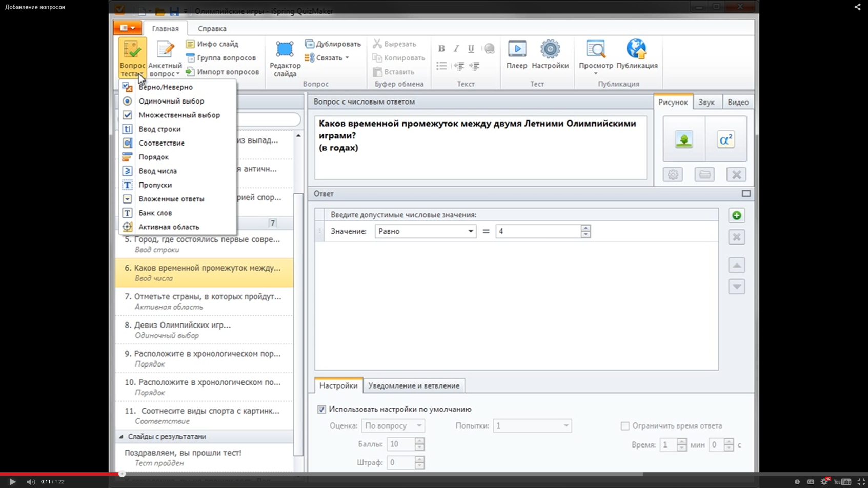
Task: Click the insert picture icon
Action: [x=684, y=139]
